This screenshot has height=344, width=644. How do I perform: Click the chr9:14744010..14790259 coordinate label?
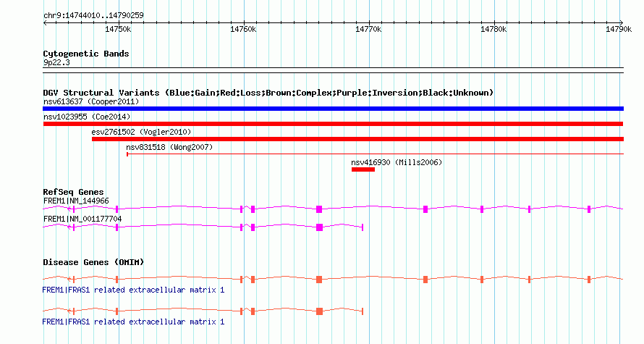(93, 16)
